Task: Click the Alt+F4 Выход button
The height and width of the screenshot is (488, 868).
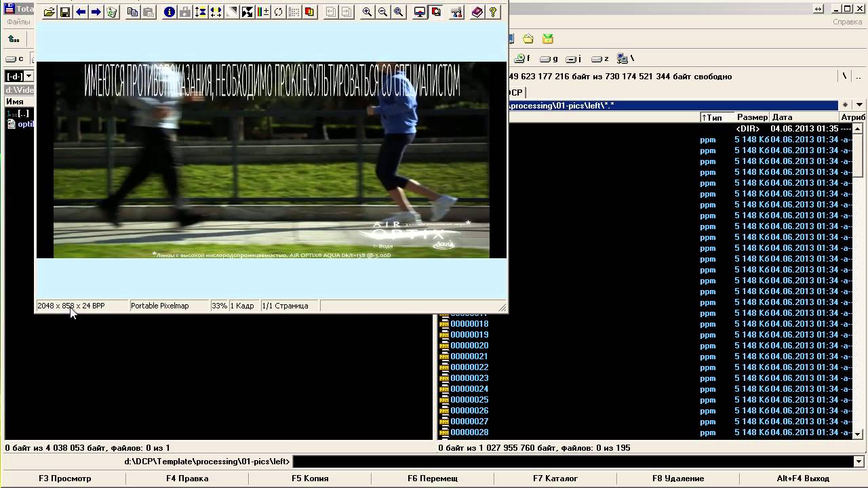Action: pyautogui.click(x=803, y=479)
